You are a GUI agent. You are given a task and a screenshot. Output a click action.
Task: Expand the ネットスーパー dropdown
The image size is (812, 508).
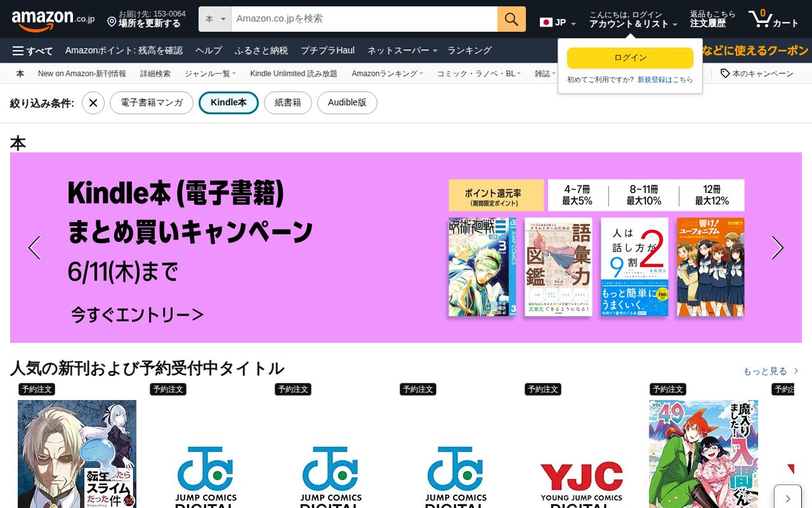coord(403,51)
